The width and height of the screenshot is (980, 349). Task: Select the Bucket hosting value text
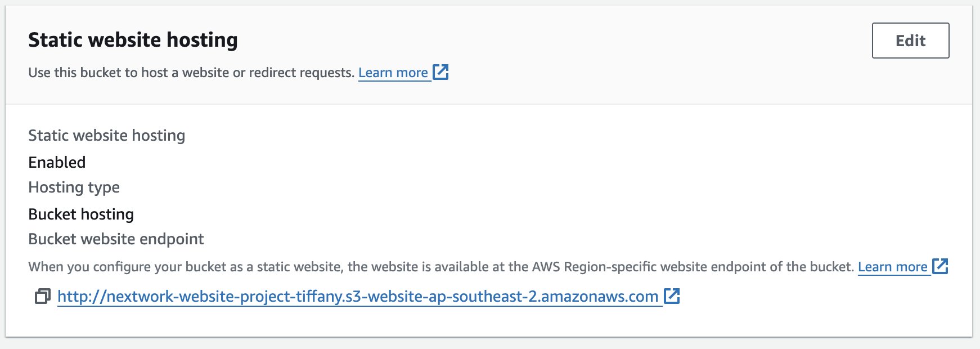[81, 214]
